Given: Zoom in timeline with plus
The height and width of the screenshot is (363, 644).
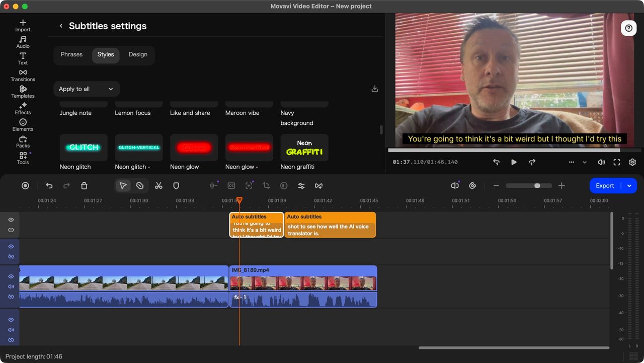Looking at the screenshot, I should point(561,186).
